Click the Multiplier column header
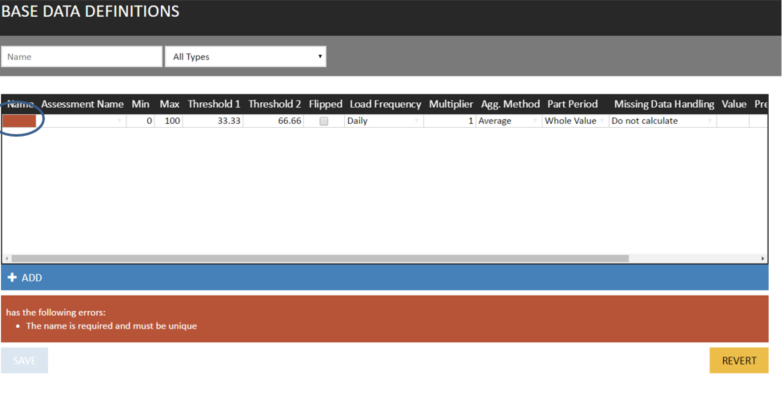 point(450,104)
